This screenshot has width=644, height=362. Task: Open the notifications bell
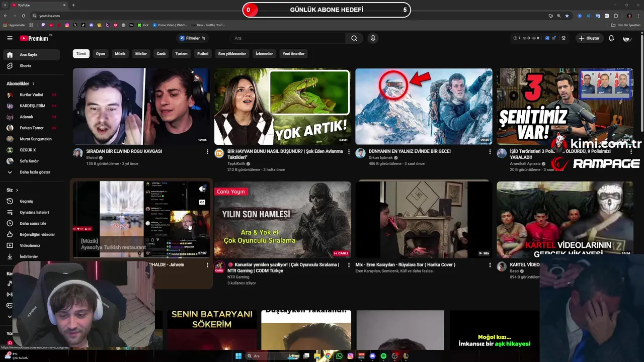[611, 38]
